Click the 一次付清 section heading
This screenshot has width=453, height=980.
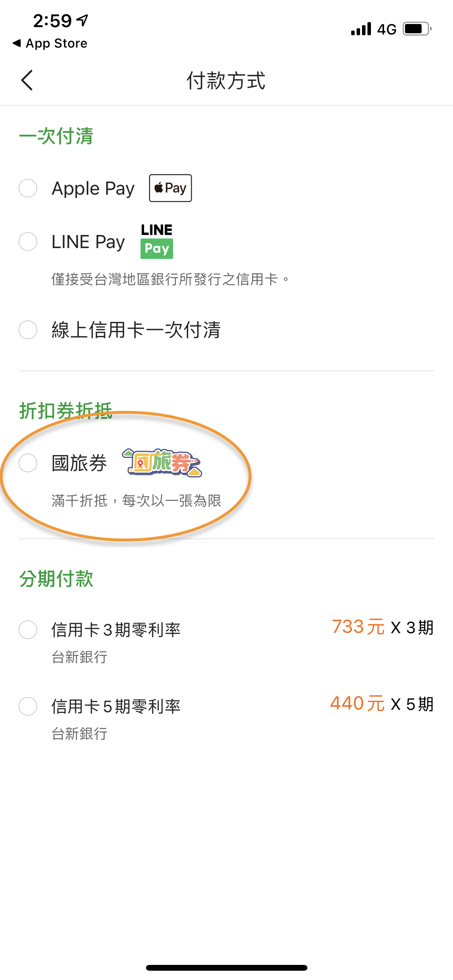56,136
